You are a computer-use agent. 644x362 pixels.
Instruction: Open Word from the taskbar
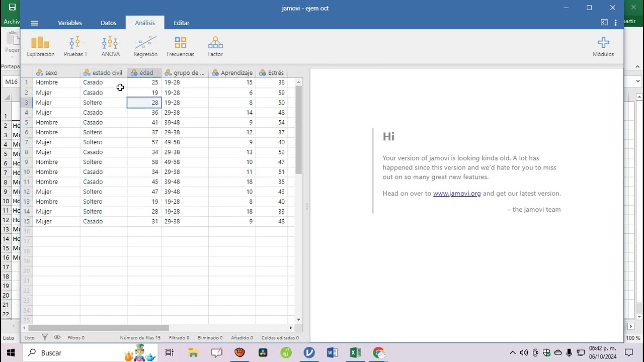point(332,353)
